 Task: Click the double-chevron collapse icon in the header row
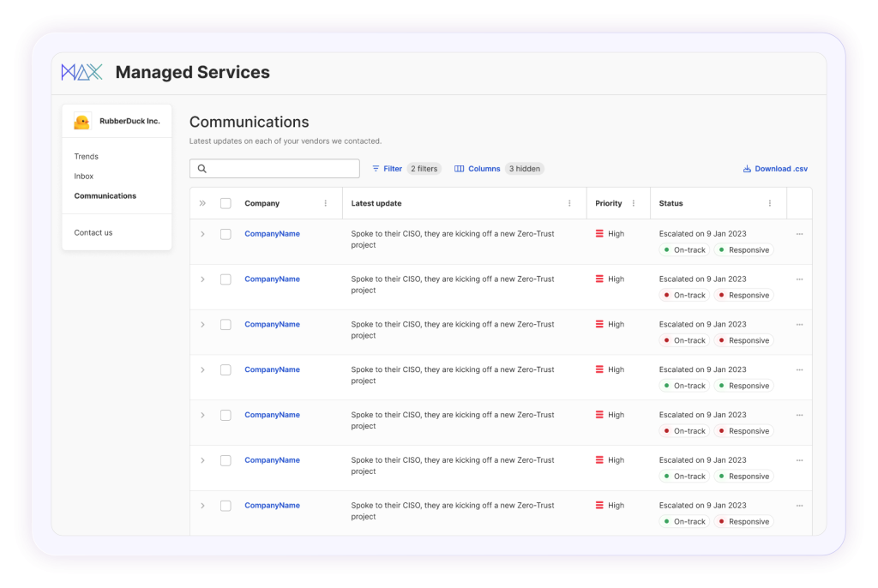(x=202, y=203)
